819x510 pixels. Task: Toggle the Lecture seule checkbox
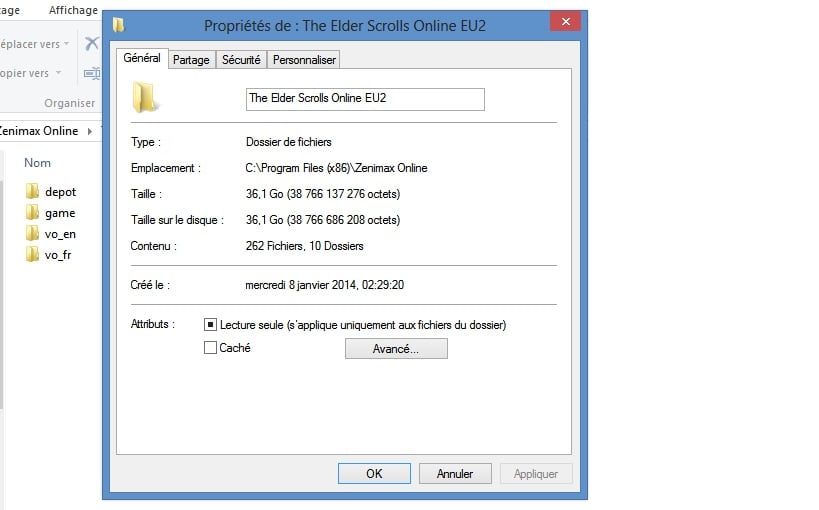point(210,324)
